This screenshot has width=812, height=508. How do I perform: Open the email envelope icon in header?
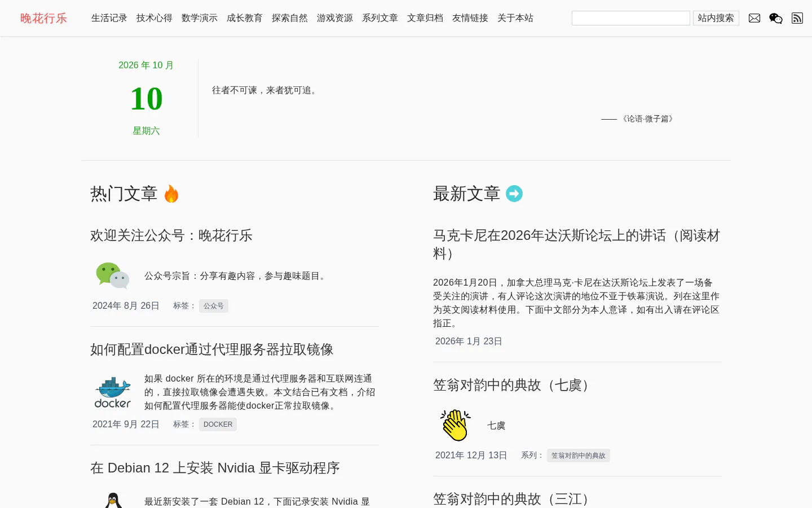coord(754,18)
